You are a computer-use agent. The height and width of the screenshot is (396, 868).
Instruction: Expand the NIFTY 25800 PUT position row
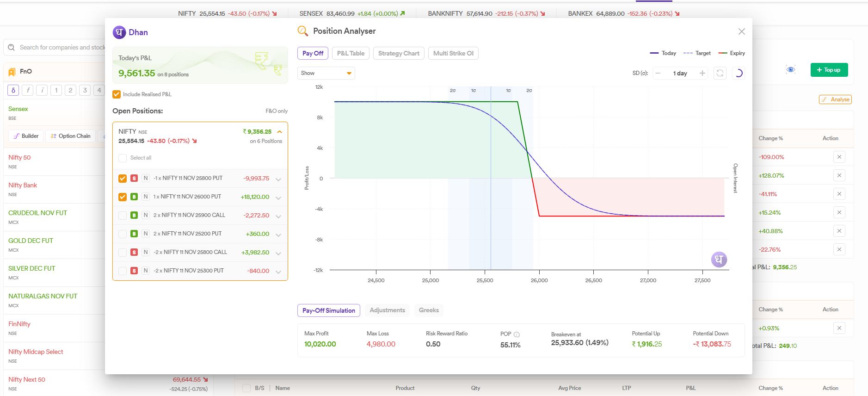tap(278, 179)
